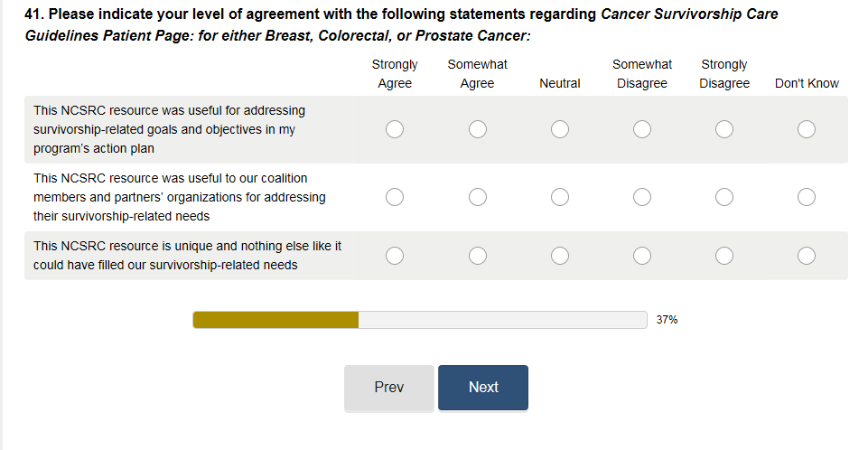Click the 37% survey progress bar

click(420, 320)
